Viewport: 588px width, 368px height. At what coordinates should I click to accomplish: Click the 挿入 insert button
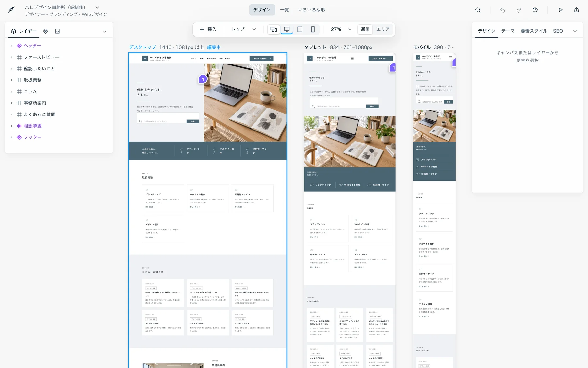208,29
